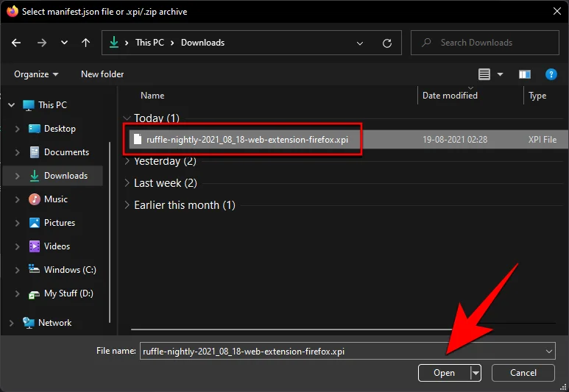This screenshot has width=569, height=392.
Task: Click the Open button
Action: click(x=444, y=373)
